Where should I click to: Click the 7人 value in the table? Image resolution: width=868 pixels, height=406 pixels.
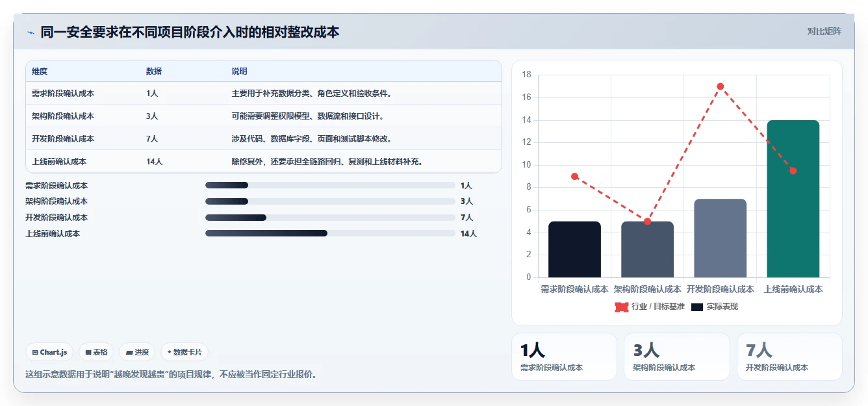pyautogui.click(x=152, y=139)
